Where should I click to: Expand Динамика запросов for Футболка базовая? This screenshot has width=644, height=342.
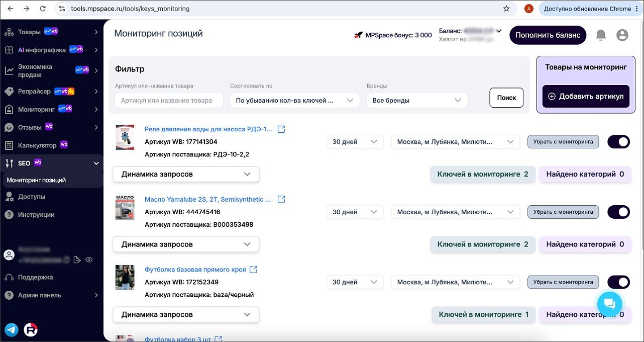coord(186,314)
